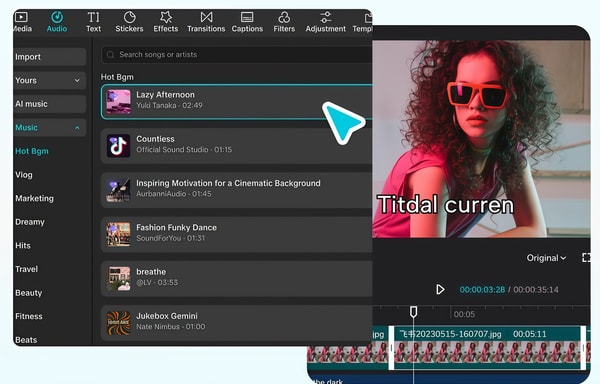
Task: Open the Stickers tab
Action: tap(129, 22)
